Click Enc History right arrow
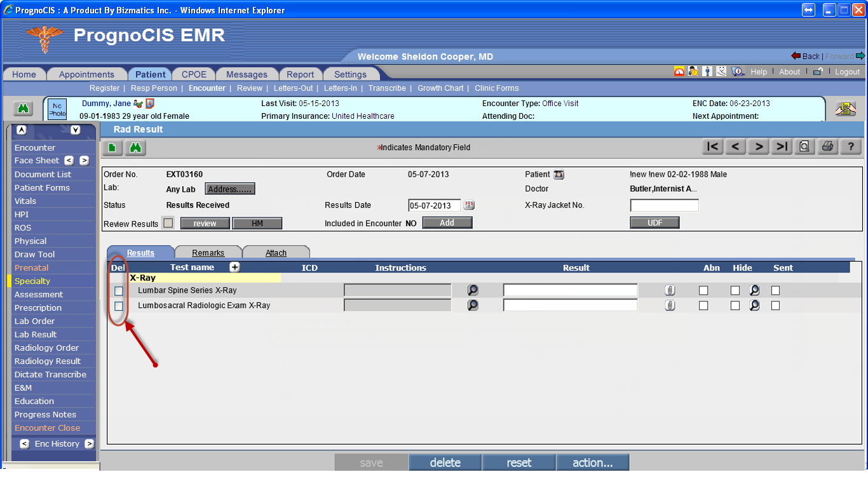868x479 pixels. pyautogui.click(x=89, y=444)
